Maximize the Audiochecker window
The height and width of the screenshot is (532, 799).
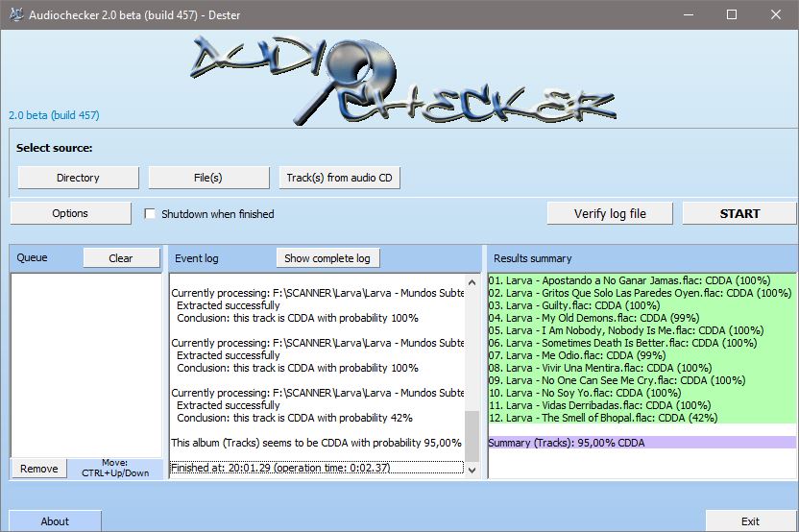click(731, 14)
